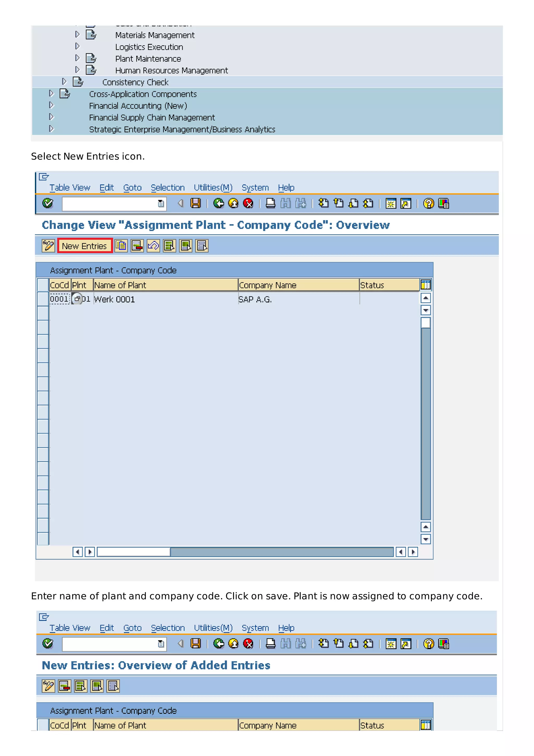Open Table View menu in Change View window
534x756 pixels.
(70, 188)
